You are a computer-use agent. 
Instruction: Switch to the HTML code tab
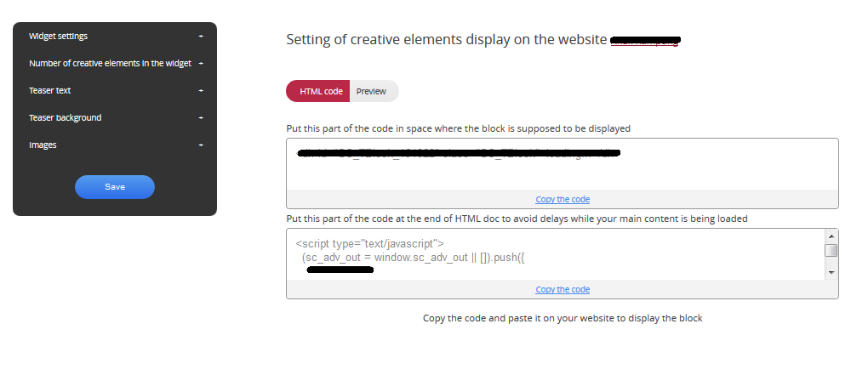coord(321,91)
